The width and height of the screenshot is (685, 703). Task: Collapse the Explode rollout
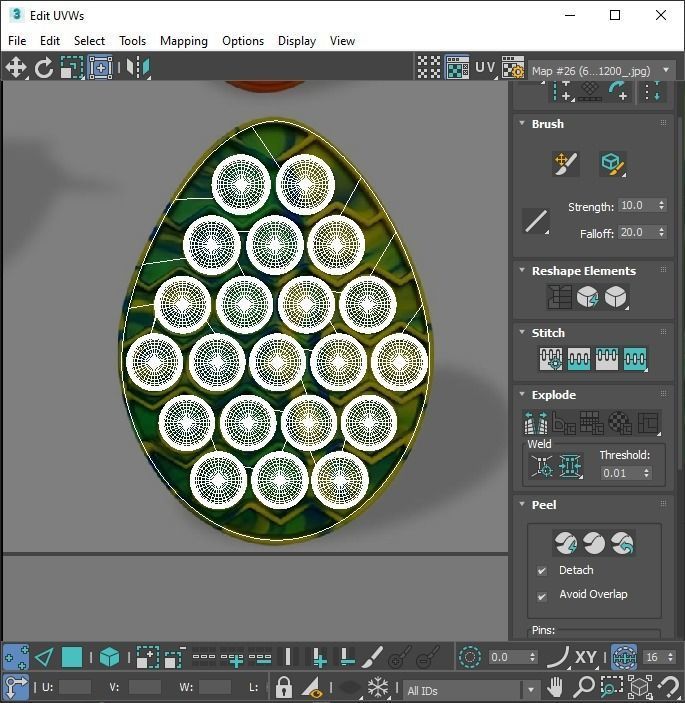click(x=522, y=394)
